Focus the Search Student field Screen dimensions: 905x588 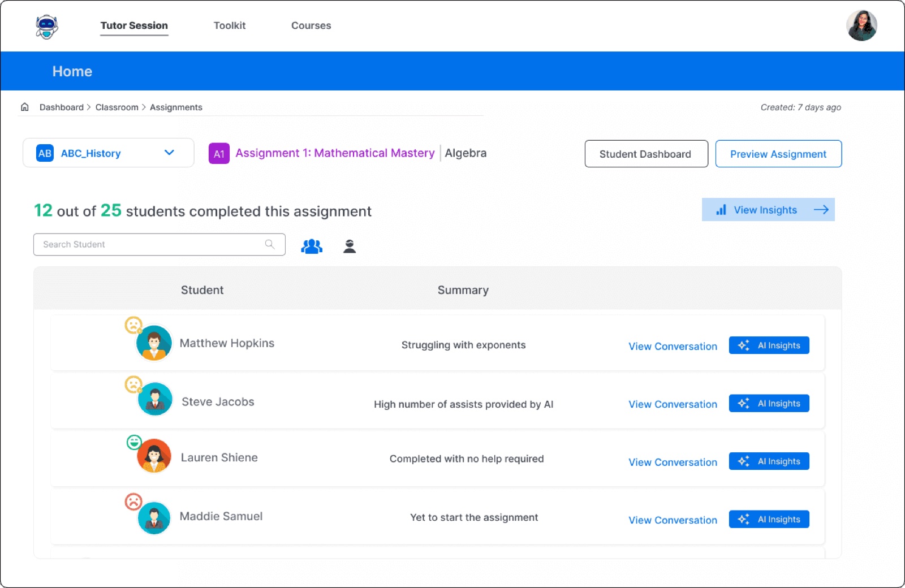(160, 244)
